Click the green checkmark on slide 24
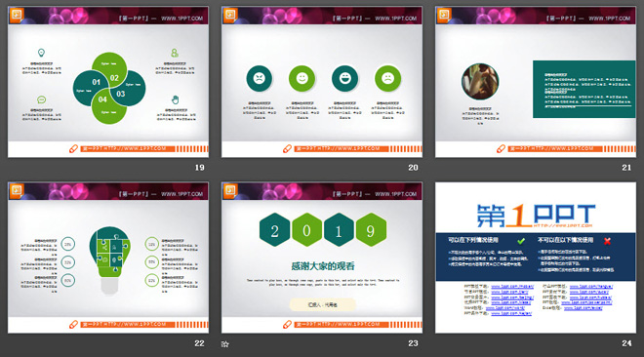 coord(521,241)
